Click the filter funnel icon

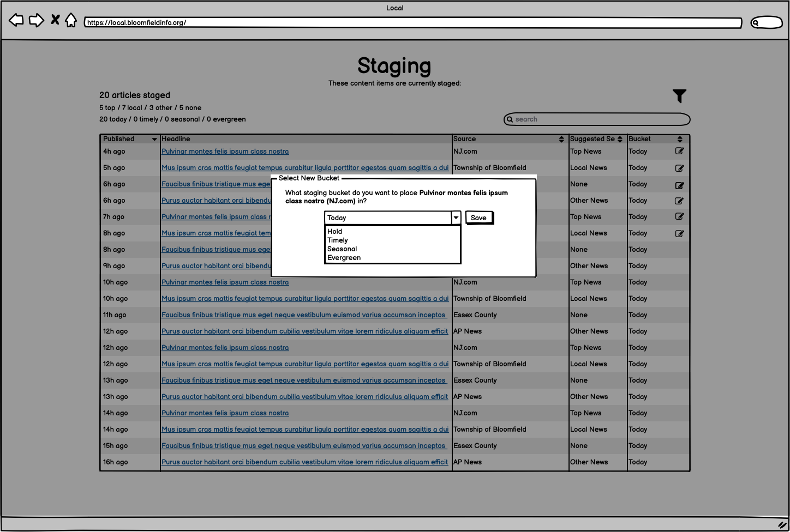(679, 96)
